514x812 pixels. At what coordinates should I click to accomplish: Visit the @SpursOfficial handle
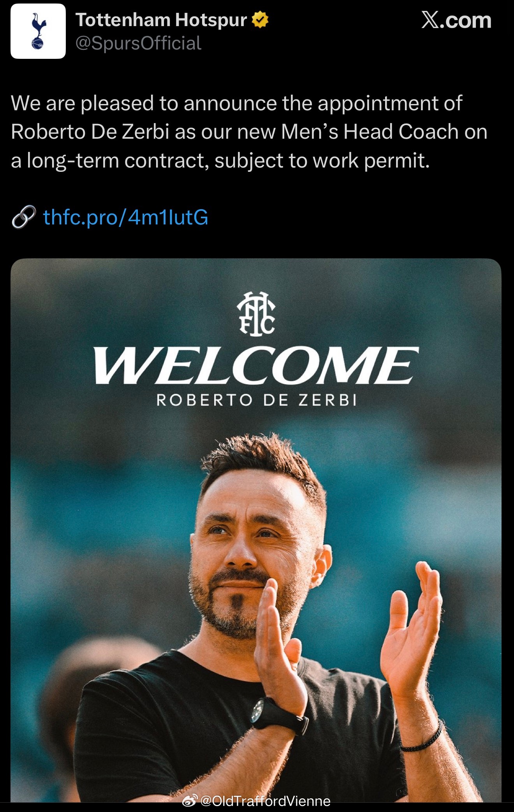(139, 43)
